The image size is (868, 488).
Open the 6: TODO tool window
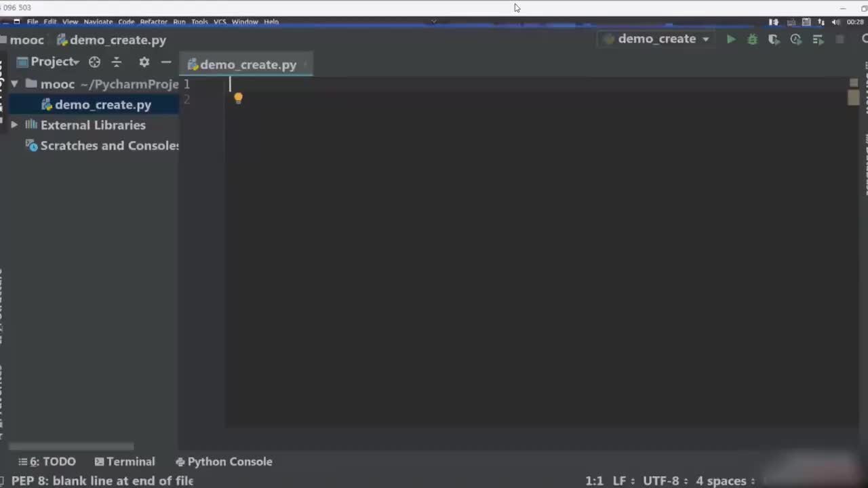click(x=47, y=462)
